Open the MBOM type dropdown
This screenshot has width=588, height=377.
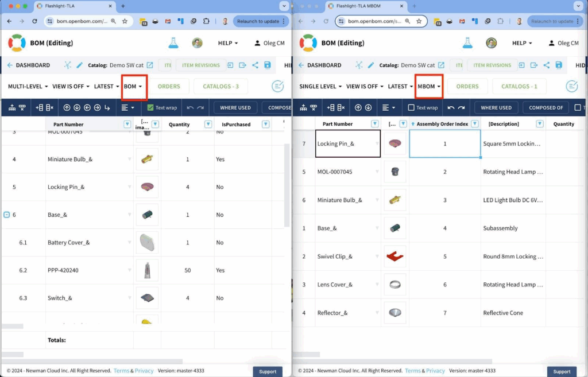point(429,87)
